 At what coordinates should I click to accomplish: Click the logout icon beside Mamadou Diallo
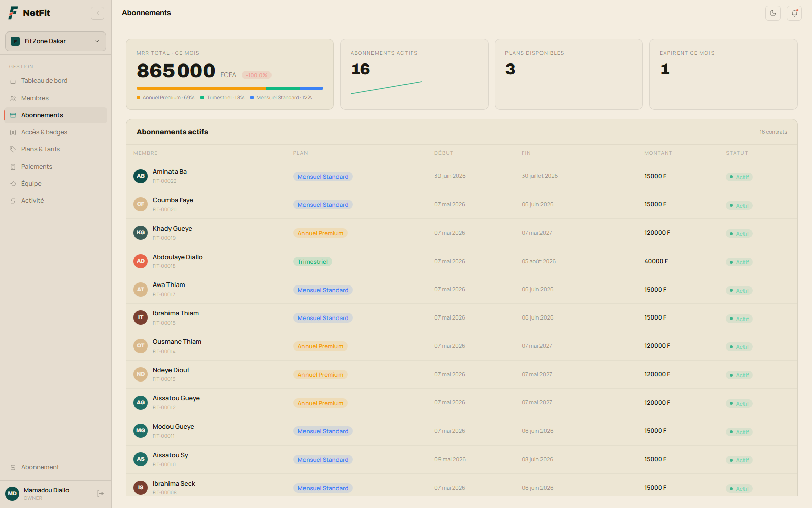point(100,493)
